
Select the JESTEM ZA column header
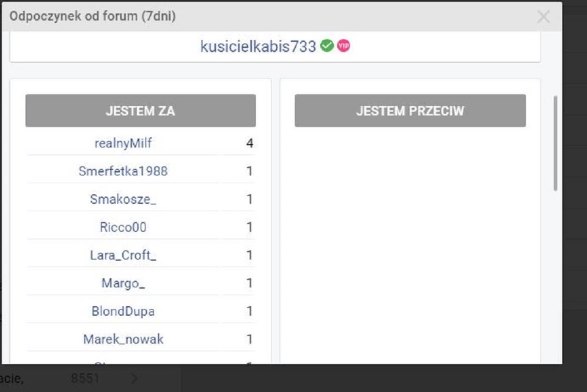coord(140,111)
